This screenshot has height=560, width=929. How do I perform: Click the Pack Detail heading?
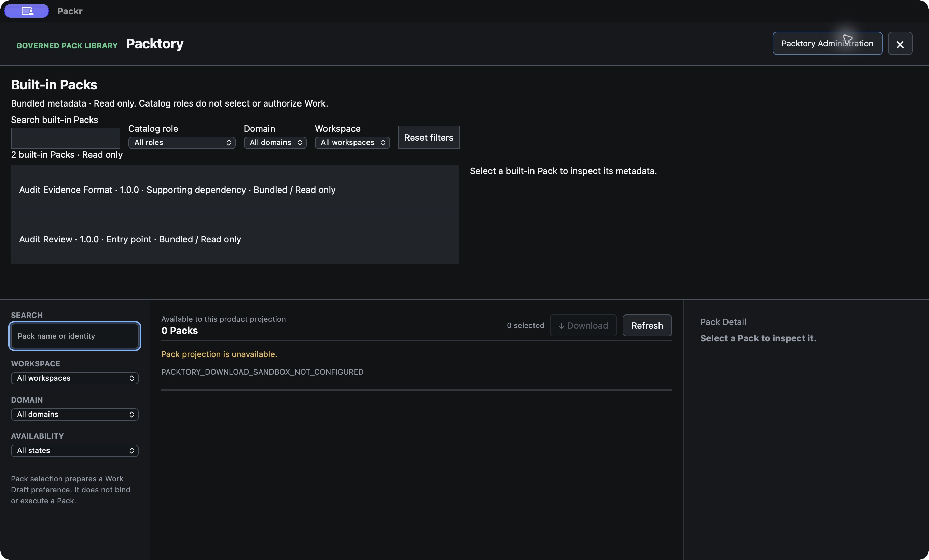[x=723, y=322]
